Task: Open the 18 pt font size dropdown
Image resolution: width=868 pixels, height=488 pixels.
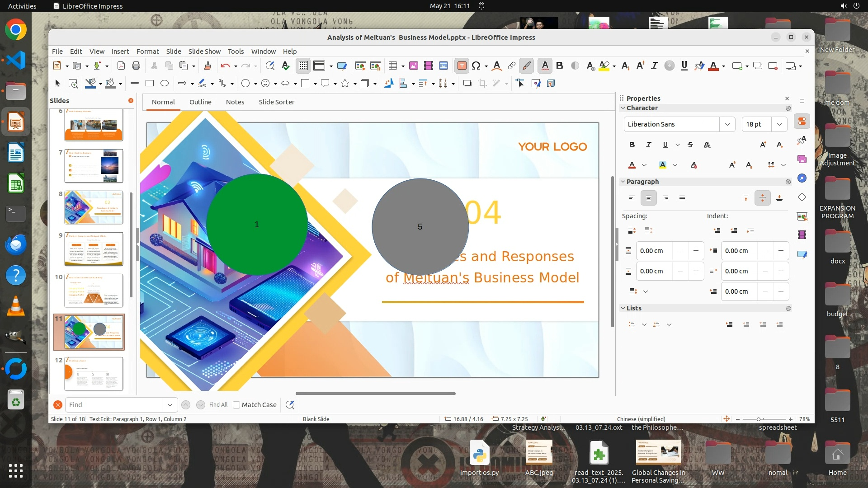Action: coord(779,124)
